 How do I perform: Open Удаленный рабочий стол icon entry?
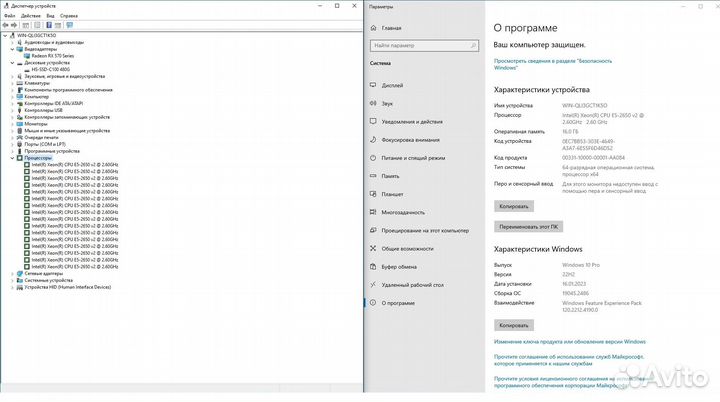(x=373, y=285)
